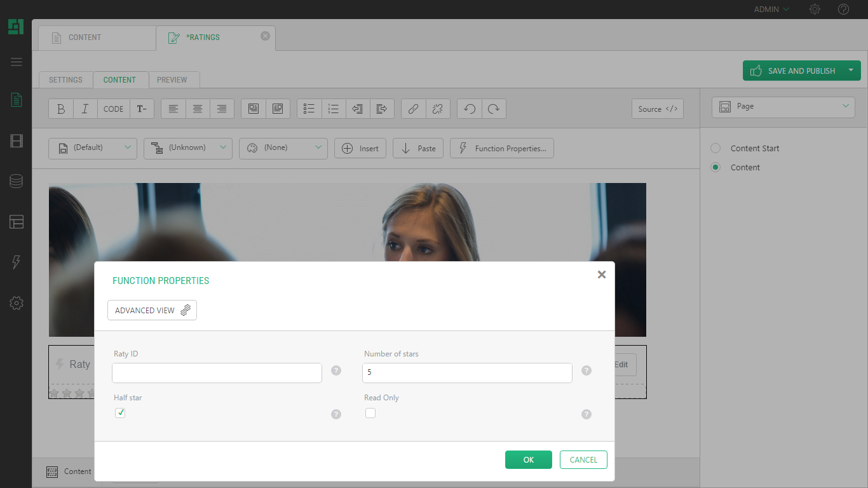868x488 pixels.
Task: Click the Redo arrow icon
Action: (494, 109)
